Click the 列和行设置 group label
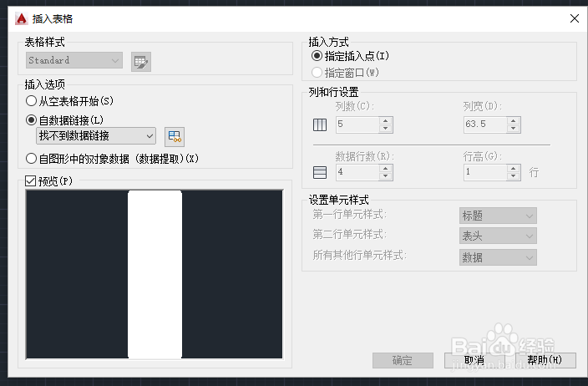The width and height of the screenshot is (588, 386). tap(333, 92)
